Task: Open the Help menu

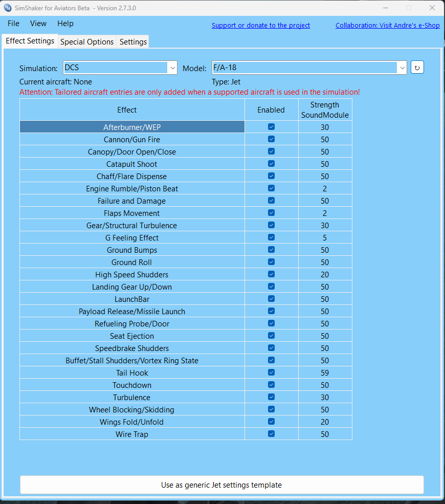Action: tap(65, 24)
